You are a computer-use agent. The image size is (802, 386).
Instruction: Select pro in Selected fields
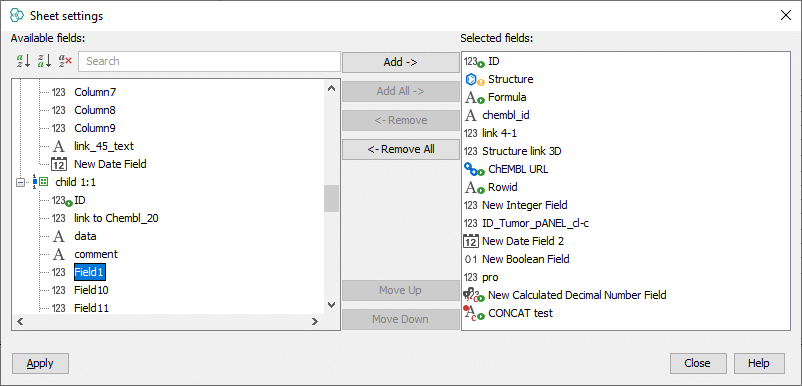pyautogui.click(x=490, y=277)
